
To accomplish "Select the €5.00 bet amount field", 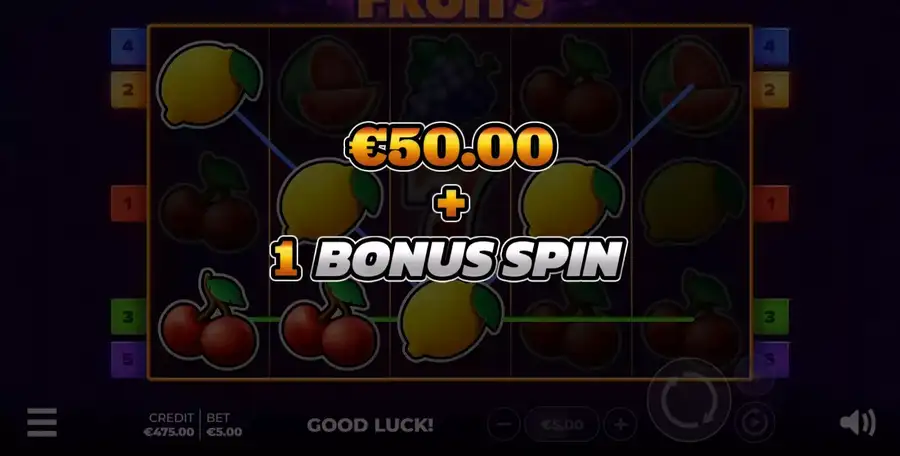I will coord(562,425).
